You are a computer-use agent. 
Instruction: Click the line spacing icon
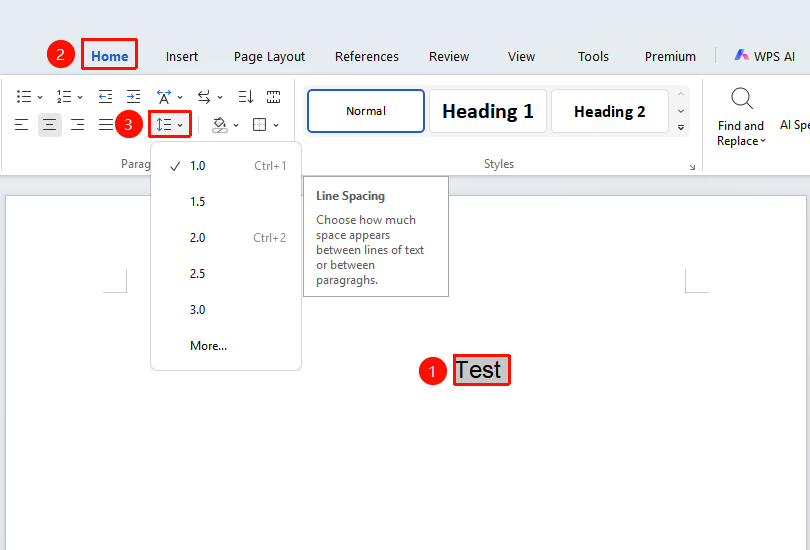tap(164, 124)
